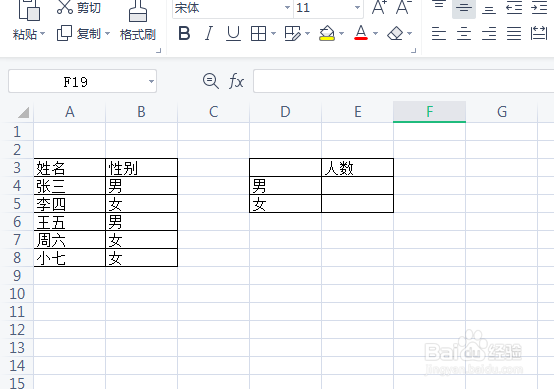Image resolution: width=554 pixels, height=389 pixels.
Task: Open font group dialog launcher
Action: coord(413,51)
